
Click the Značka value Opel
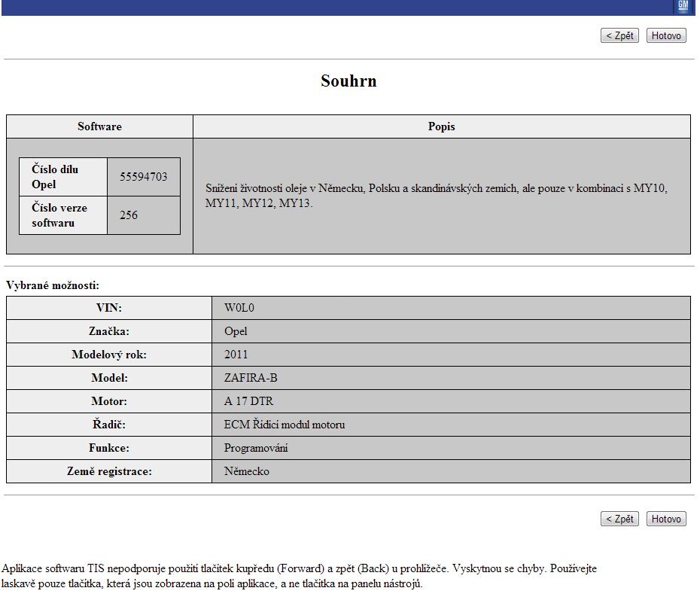pyautogui.click(x=236, y=331)
